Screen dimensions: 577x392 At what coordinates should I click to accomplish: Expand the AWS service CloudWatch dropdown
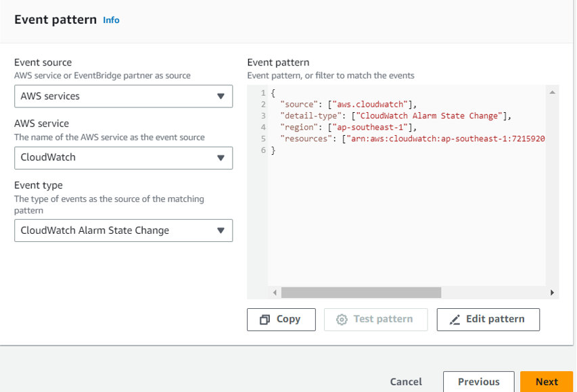tap(123, 158)
